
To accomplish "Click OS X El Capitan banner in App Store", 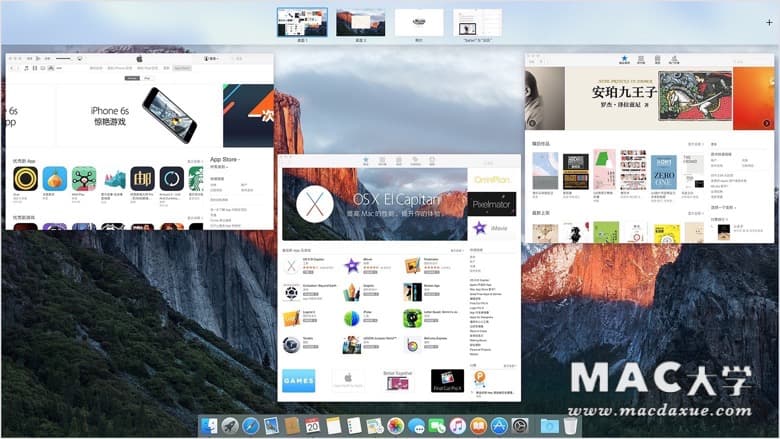I will click(x=375, y=204).
